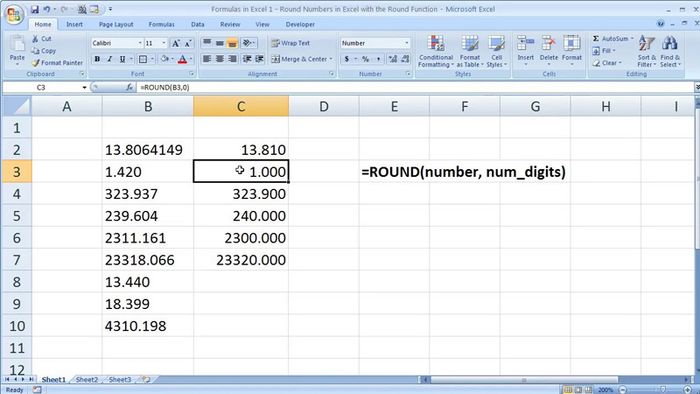Switch to Formulas ribbon tab
700x394 pixels.
(162, 25)
